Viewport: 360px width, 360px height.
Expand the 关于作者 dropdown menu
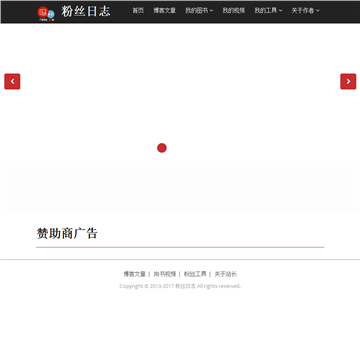[305, 10]
